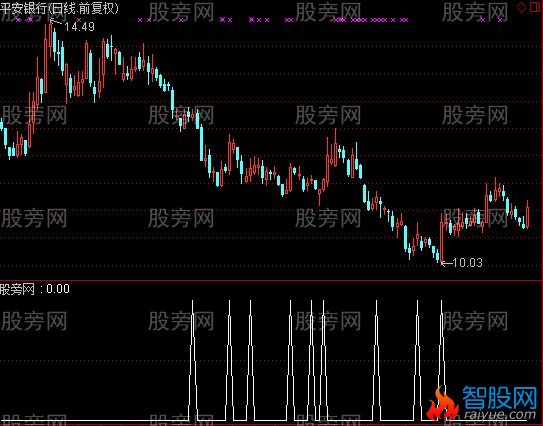Image resolution: width=543 pixels, height=426 pixels.
Task: Click the red diamond icon at top right
Action: [x=521, y=7]
